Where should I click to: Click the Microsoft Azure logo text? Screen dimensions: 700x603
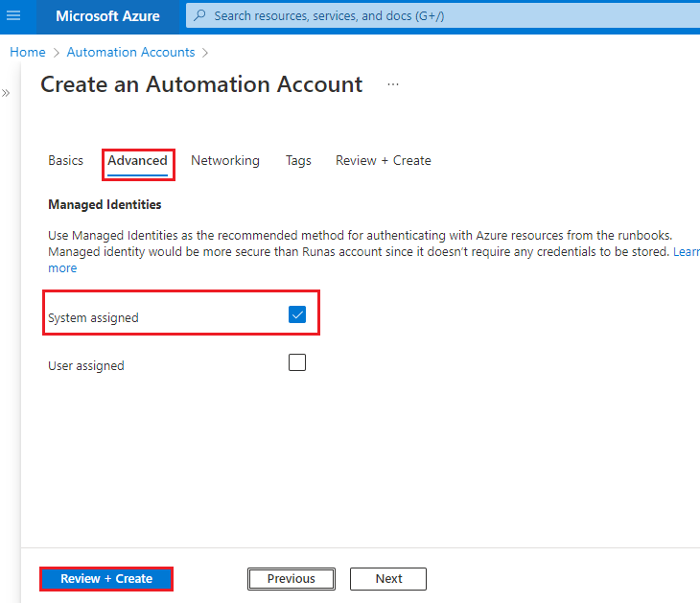[107, 16]
